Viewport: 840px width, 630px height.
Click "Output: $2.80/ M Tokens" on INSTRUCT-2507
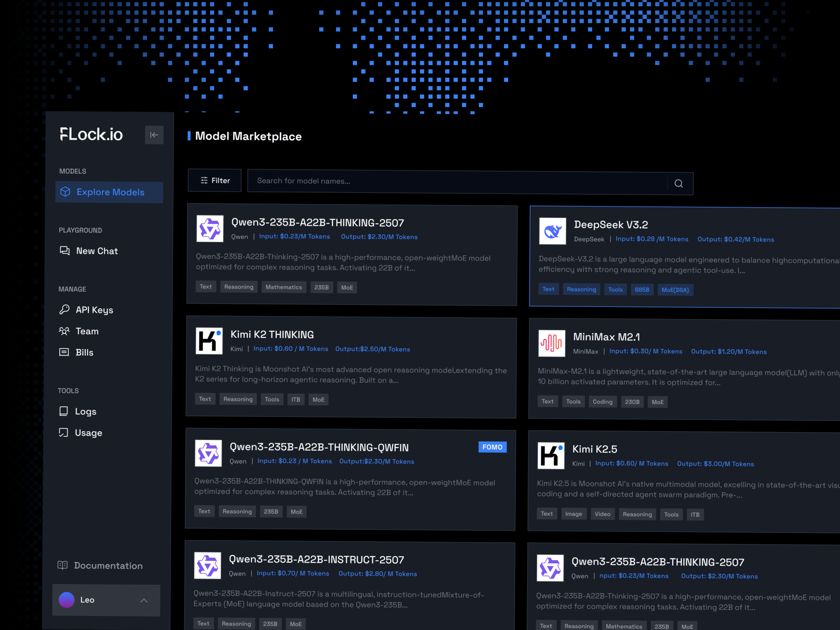378,574
